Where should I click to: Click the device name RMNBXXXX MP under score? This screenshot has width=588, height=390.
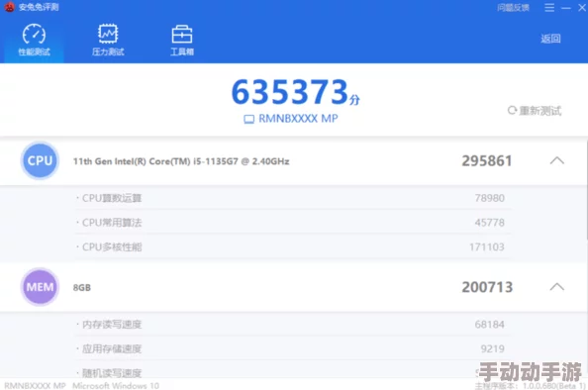coord(298,119)
